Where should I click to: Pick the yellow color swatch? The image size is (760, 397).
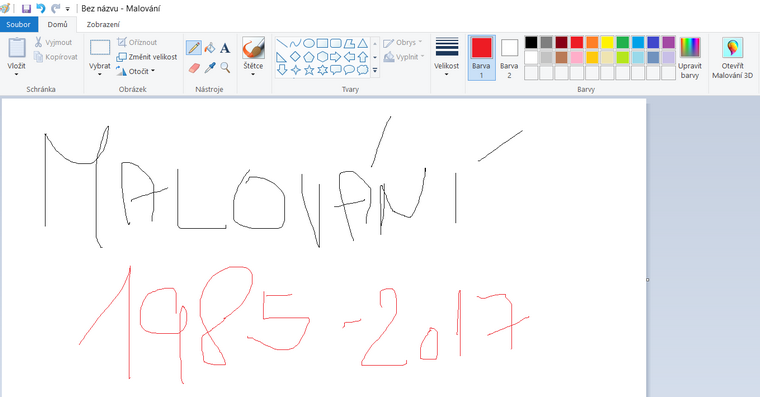[607, 43]
